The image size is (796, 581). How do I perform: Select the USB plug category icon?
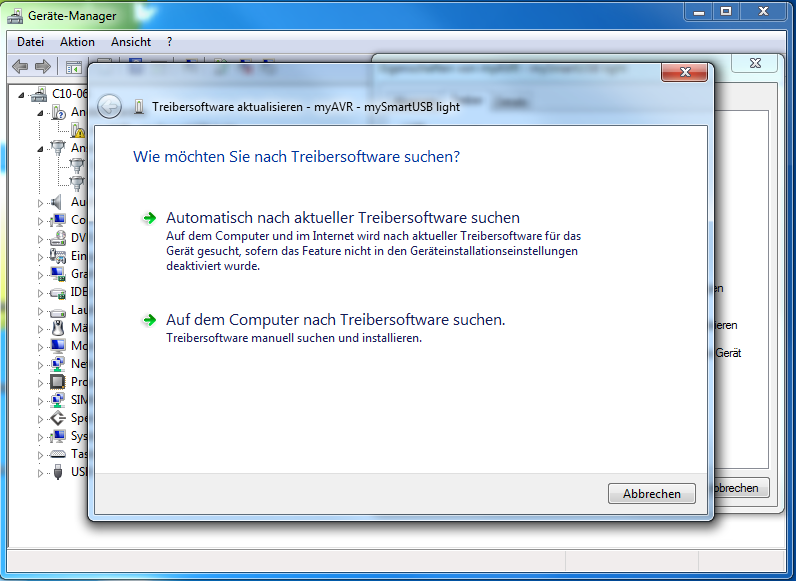click(58, 472)
